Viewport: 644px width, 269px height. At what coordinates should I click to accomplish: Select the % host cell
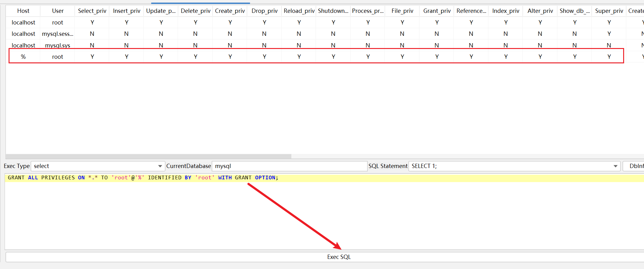23,57
